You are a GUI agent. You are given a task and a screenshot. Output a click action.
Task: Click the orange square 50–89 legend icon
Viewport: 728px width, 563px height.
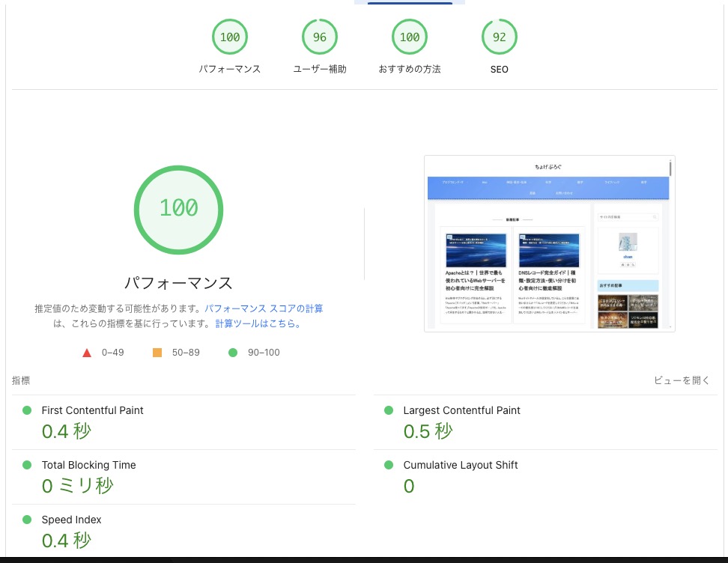[x=157, y=353]
